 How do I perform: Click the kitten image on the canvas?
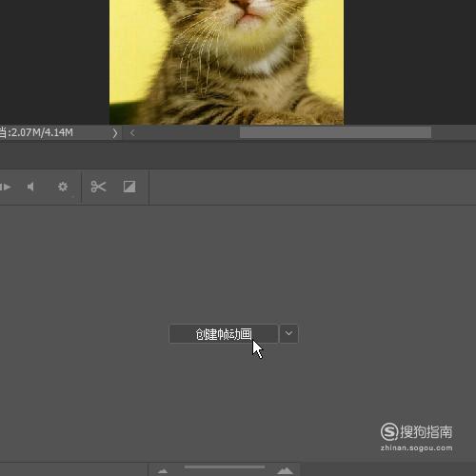click(x=227, y=62)
